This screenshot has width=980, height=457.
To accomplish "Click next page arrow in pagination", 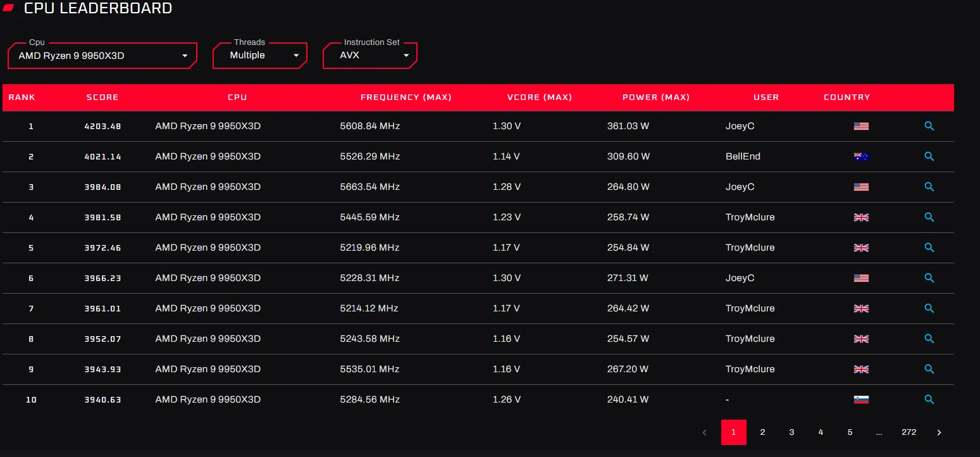I will (x=939, y=432).
